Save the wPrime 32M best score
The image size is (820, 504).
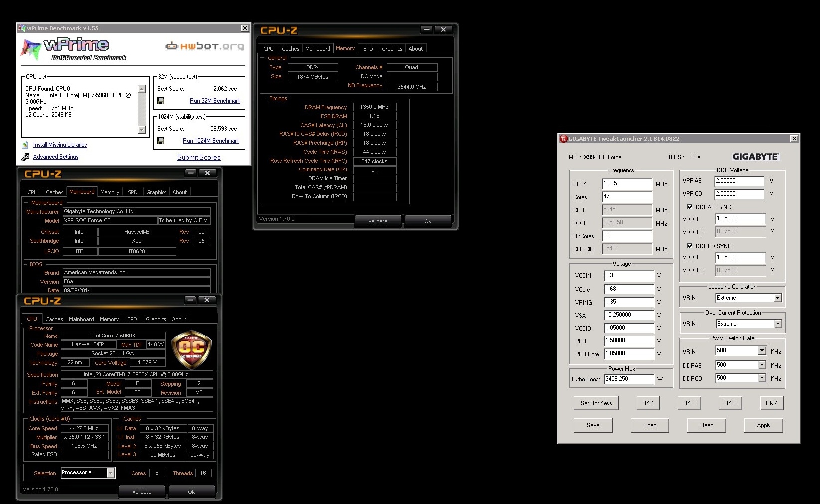click(x=161, y=101)
